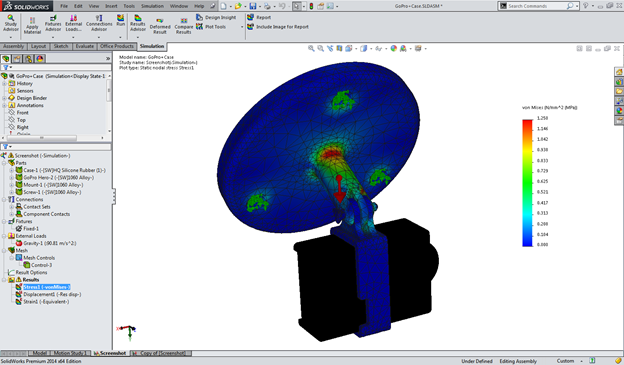The image size is (624, 365).
Task: Open the Study Advisor tool
Action: [11, 24]
